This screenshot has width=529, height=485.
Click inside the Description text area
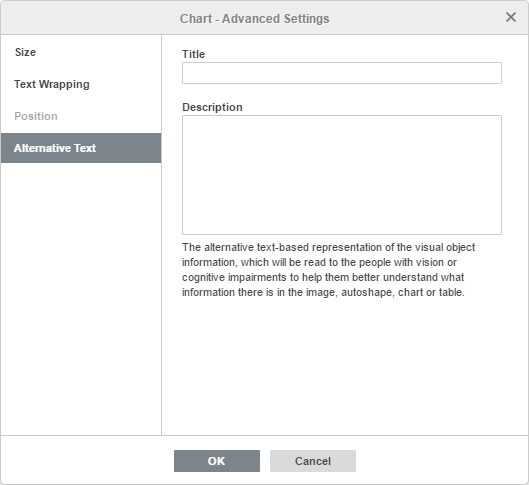342,175
